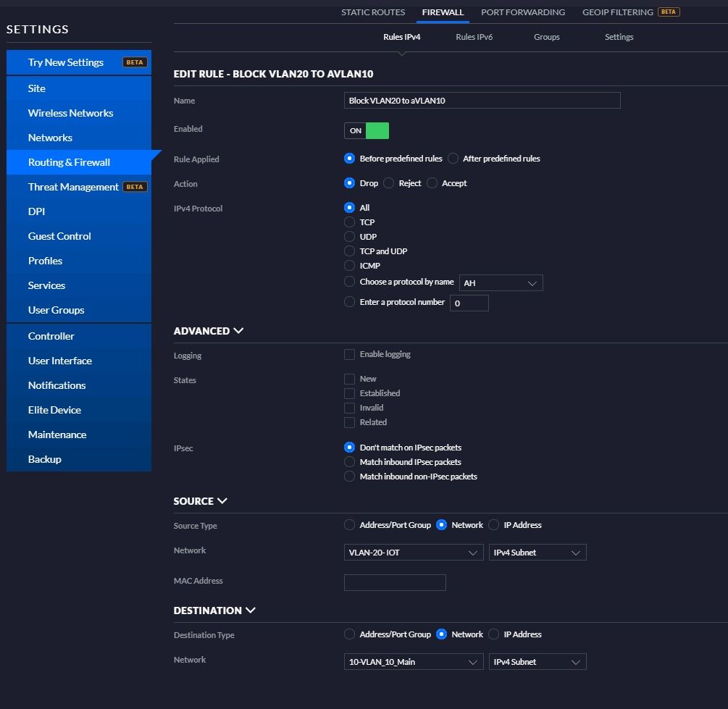Select After predefined rules option
Viewport: 728px width, 709px height.
(453, 159)
